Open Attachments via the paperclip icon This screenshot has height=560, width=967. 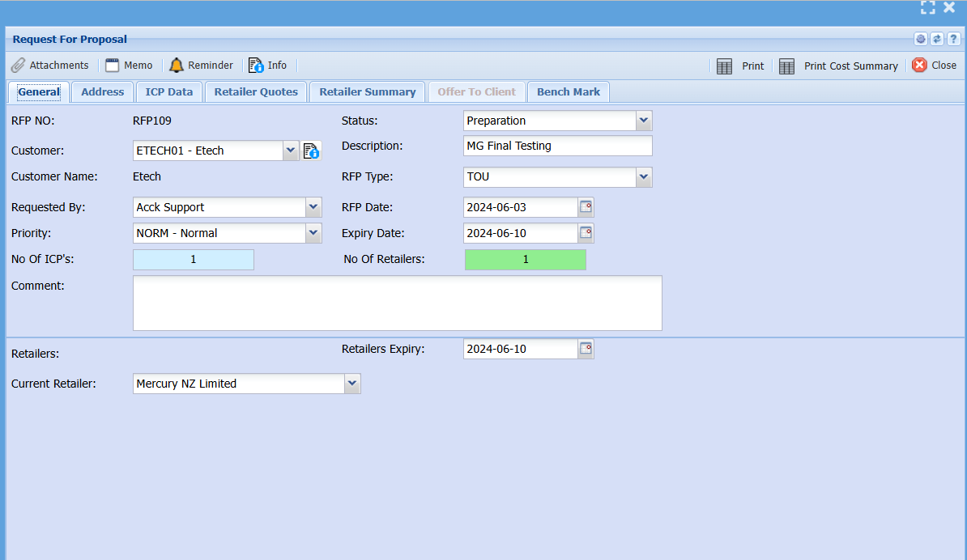pyautogui.click(x=18, y=66)
